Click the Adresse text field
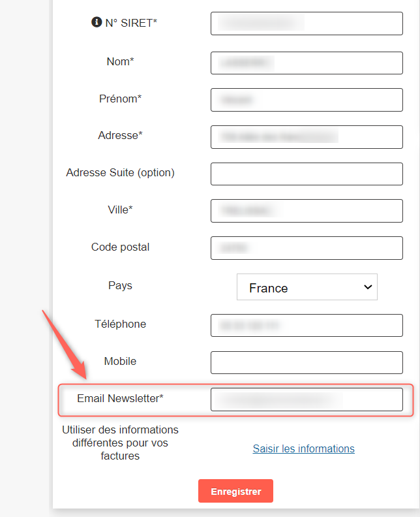The image size is (420, 517). (x=307, y=137)
